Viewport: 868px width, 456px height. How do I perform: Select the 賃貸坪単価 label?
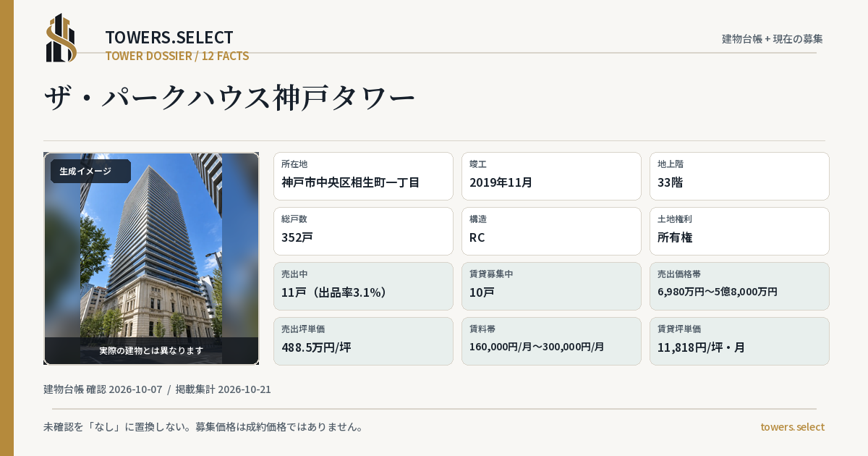(679, 329)
